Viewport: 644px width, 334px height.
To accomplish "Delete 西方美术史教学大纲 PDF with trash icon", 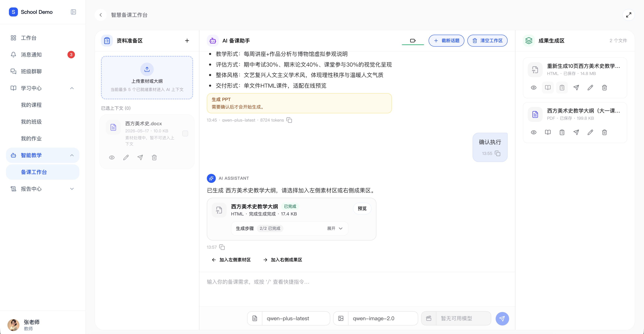I will [x=604, y=133].
